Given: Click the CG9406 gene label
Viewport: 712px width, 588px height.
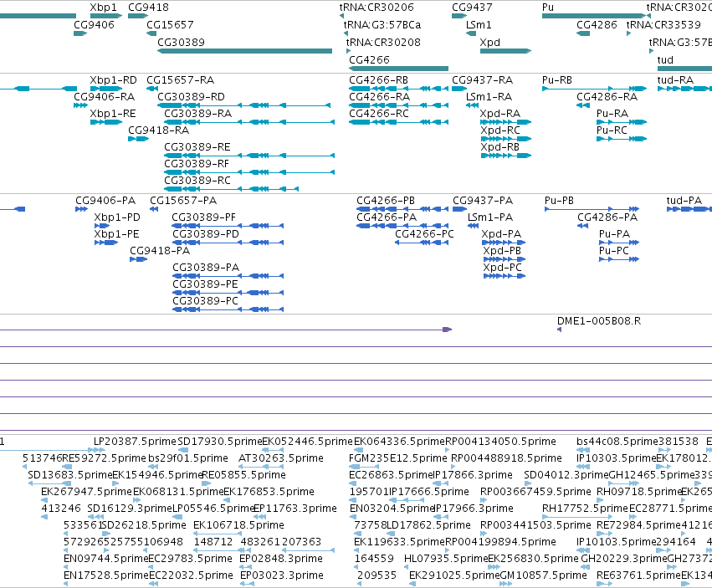Looking at the screenshot, I should (x=94, y=24).
